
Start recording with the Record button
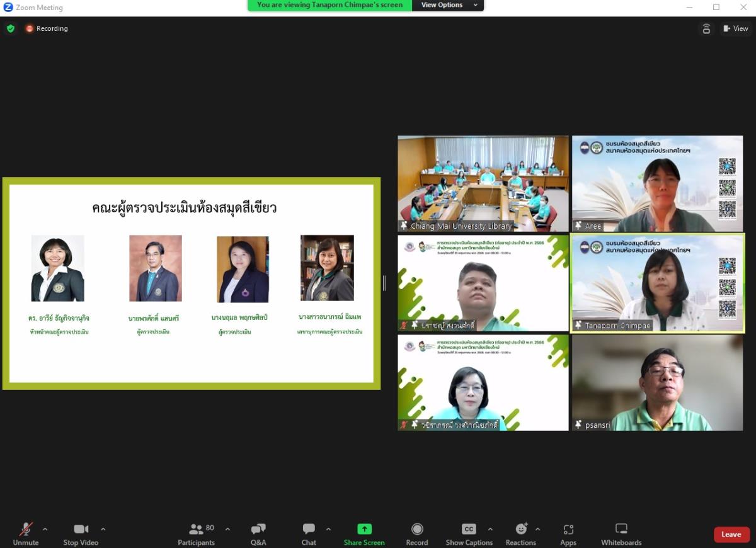[x=416, y=534]
